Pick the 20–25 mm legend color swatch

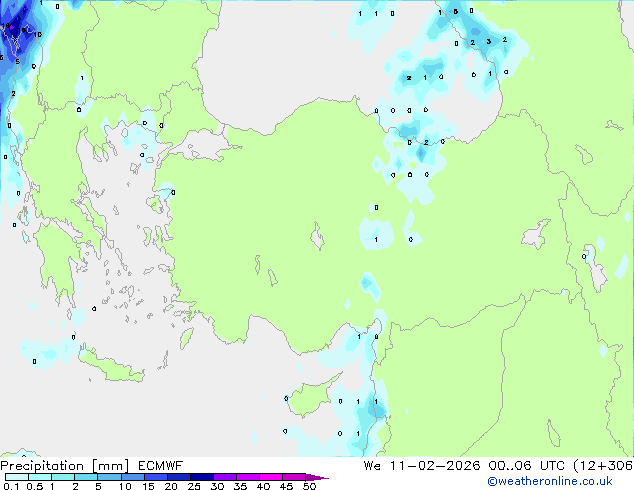(x=178, y=477)
